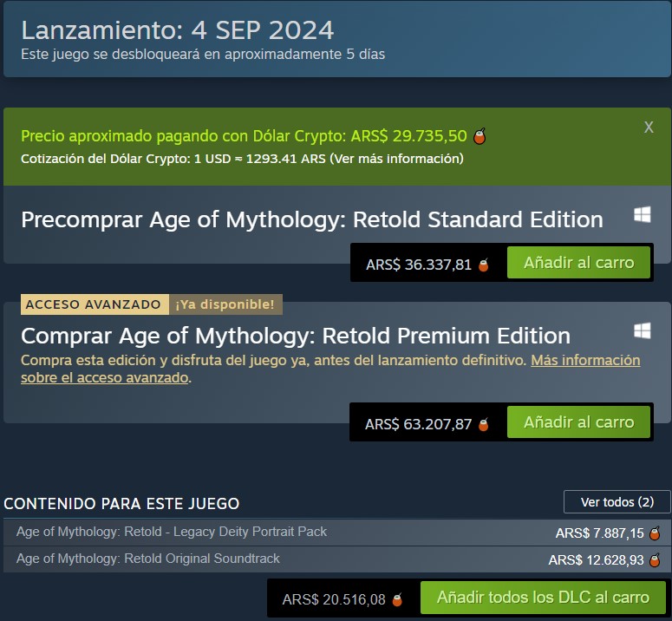Dismiss the Dólar Crypto price banner
Image resolution: width=672 pixels, height=621 pixels.
(649, 127)
